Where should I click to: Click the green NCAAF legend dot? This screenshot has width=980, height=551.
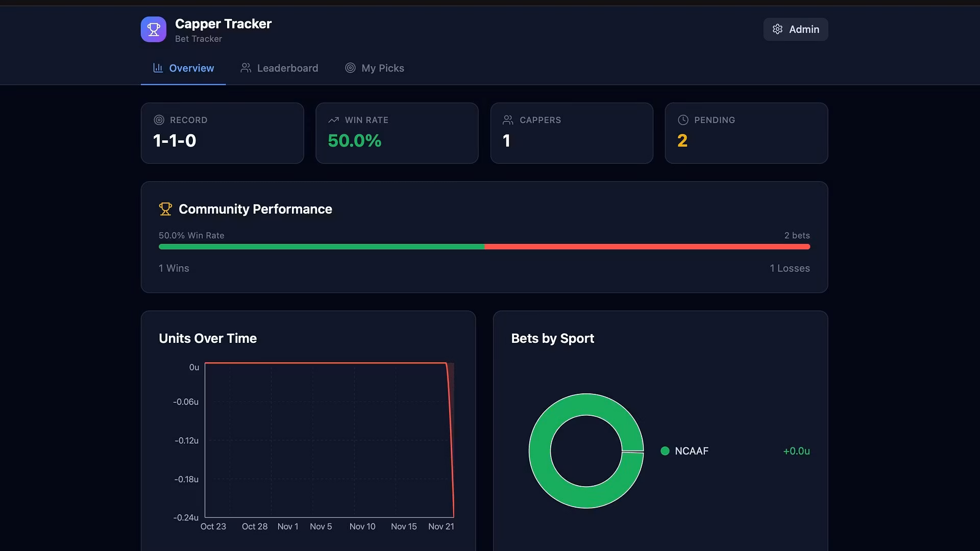[x=665, y=451]
